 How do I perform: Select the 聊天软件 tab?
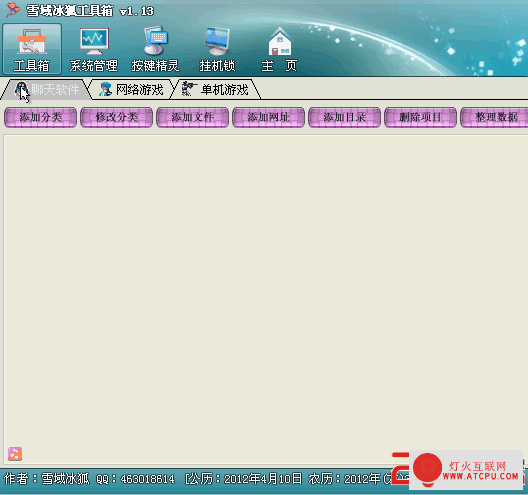(x=46, y=90)
